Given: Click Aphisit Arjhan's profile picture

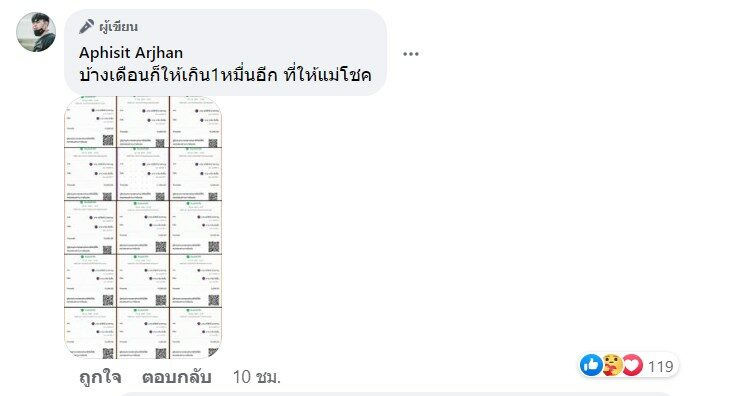Looking at the screenshot, I should click(36, 32).
